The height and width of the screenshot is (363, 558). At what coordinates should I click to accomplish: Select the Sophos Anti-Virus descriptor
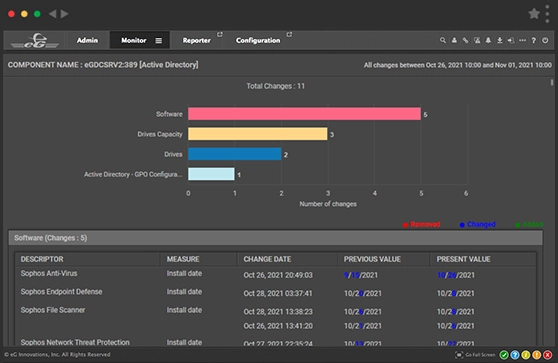coord(49,273)
